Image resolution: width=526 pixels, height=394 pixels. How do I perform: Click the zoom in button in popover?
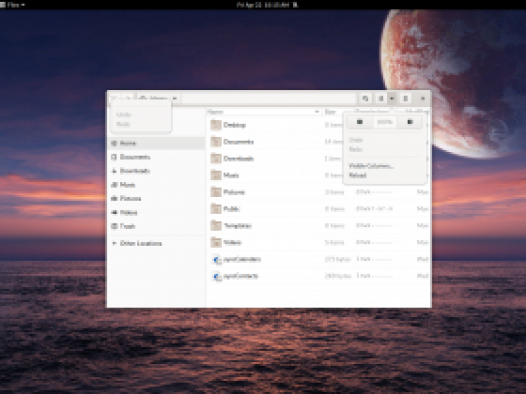(x=410, y=122)
